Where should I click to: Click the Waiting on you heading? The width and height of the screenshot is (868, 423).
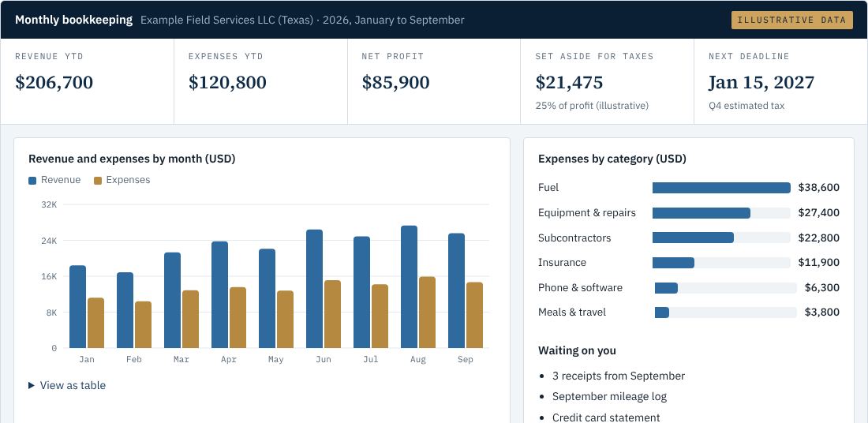[577, 350]
